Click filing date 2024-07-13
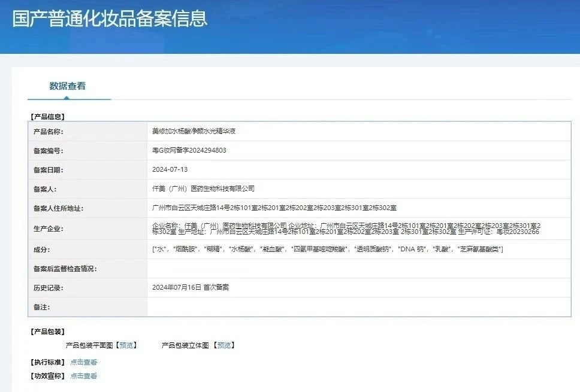Screen dimensions: 580x392 point(170,169)
